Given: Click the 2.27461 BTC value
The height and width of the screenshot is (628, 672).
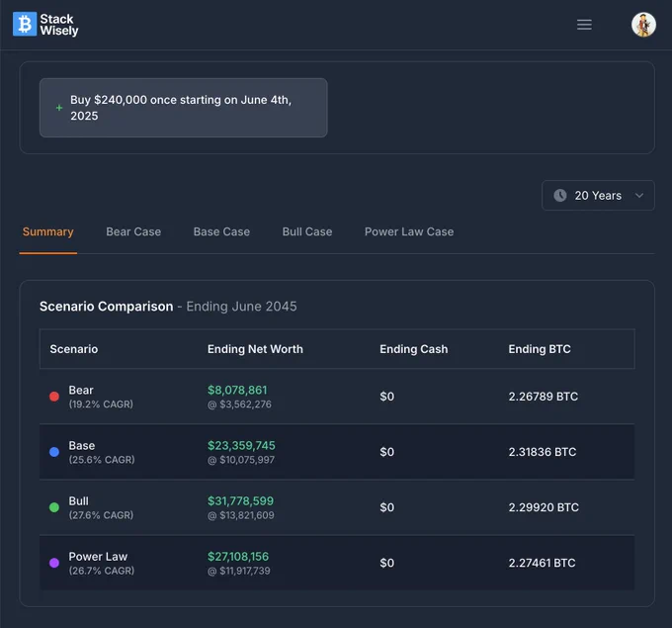Looking at the screenshot, I should coord(542,563).
